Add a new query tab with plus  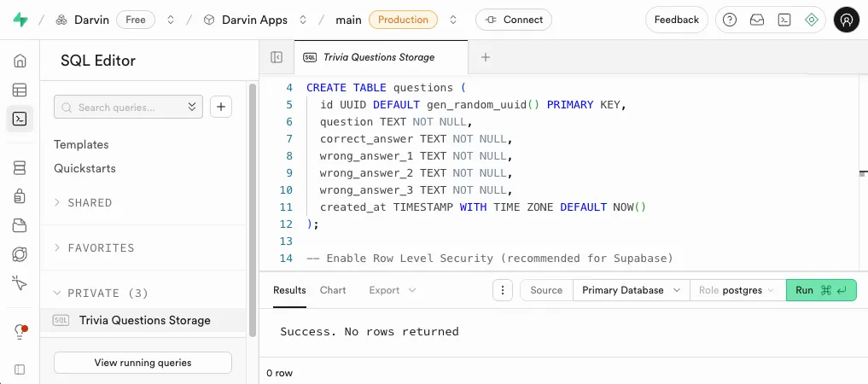(486, 57)
